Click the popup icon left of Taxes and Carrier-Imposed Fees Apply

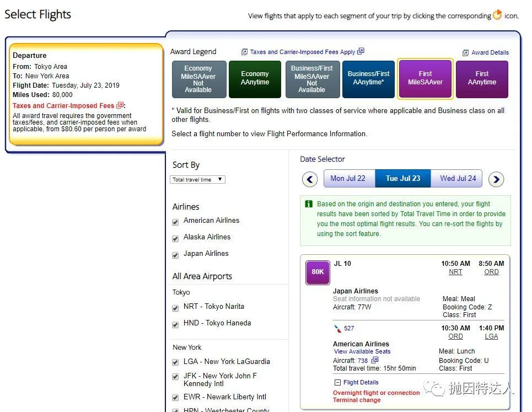point(244,52)
